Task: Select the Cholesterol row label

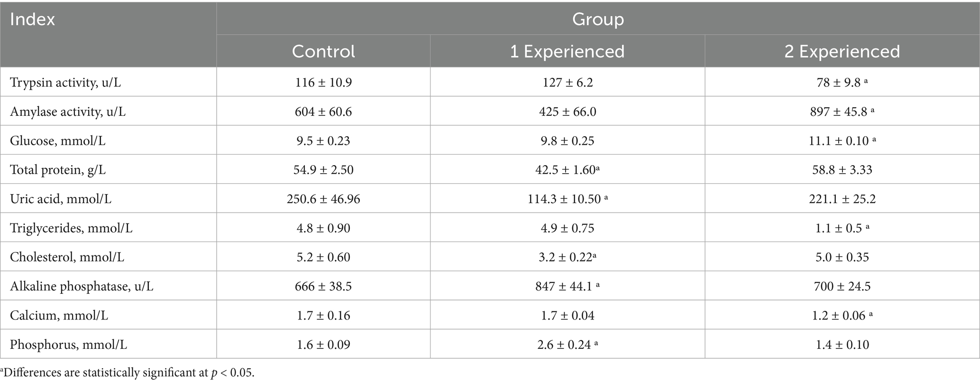Action: pos(67,257)
